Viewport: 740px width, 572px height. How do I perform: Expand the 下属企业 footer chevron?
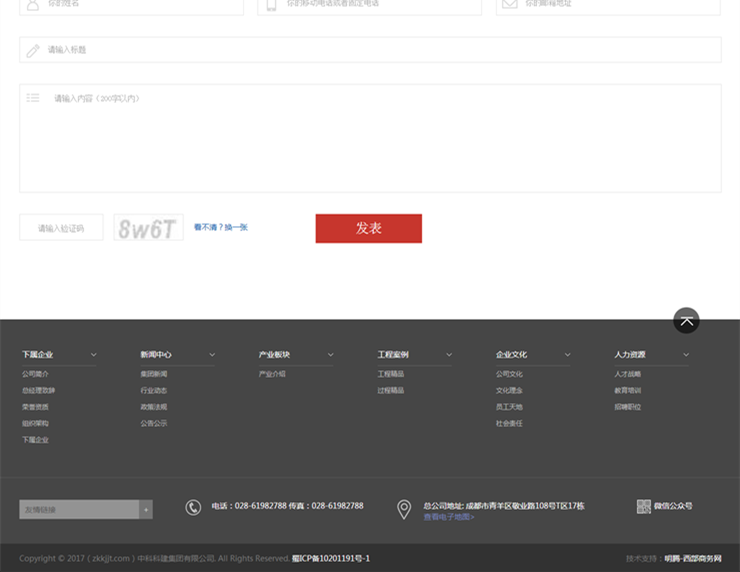pos(94,355)
